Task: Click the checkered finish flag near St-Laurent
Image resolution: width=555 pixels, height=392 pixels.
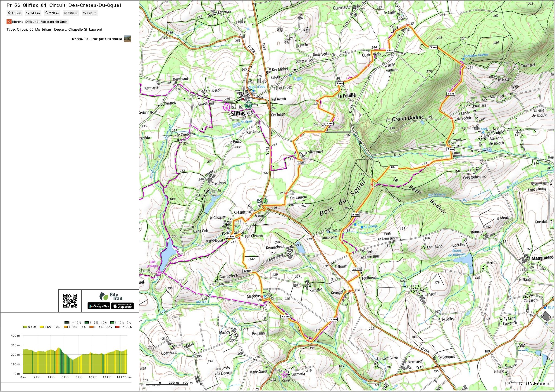Action: point(260,201)
